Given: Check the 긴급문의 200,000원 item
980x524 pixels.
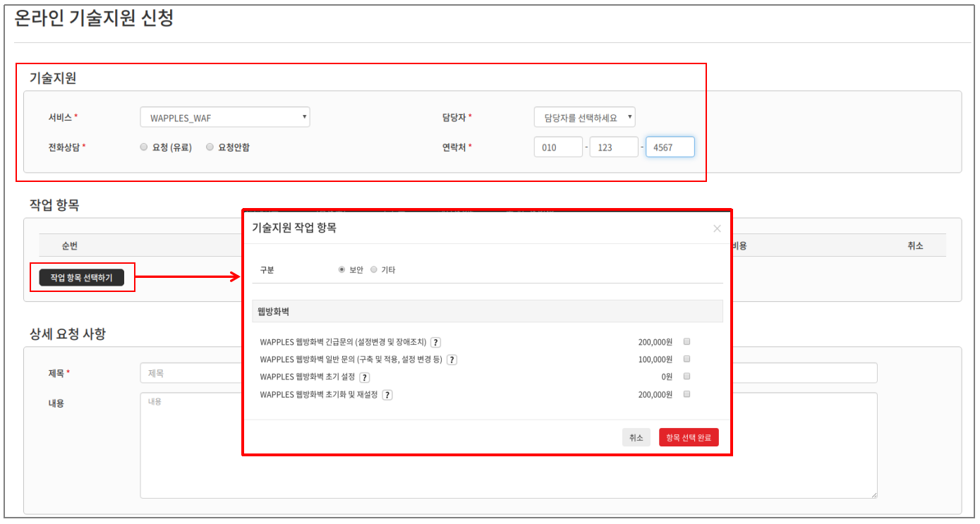Looking at the screenshot, I should 686,341.
